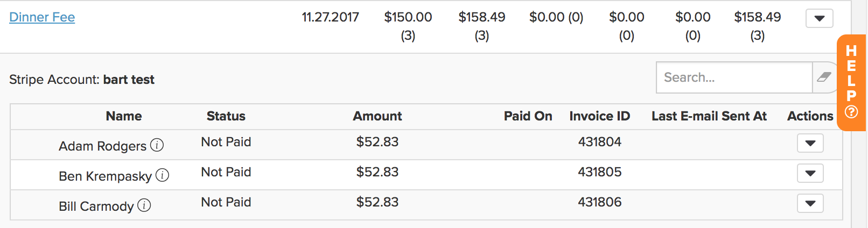
Task: Open actions dropdown for Adam Rodgers
Action: [x=810, y=143]
